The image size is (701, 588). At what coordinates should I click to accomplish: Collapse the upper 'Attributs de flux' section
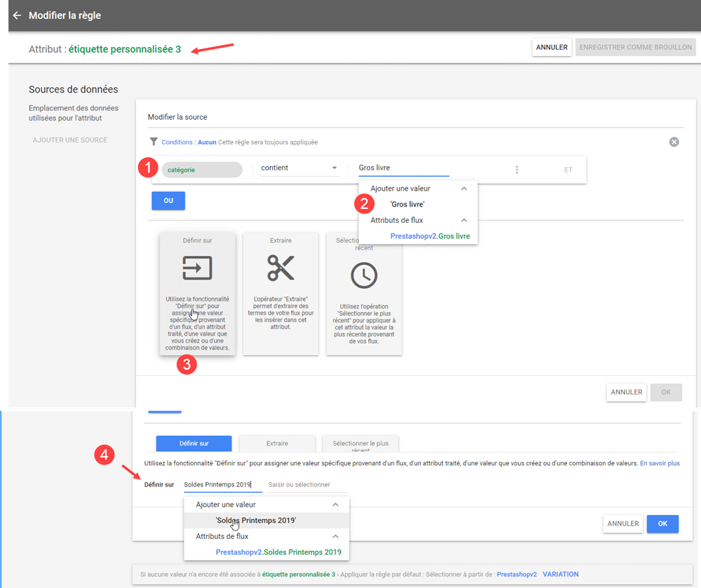click(x=463, y=220)
